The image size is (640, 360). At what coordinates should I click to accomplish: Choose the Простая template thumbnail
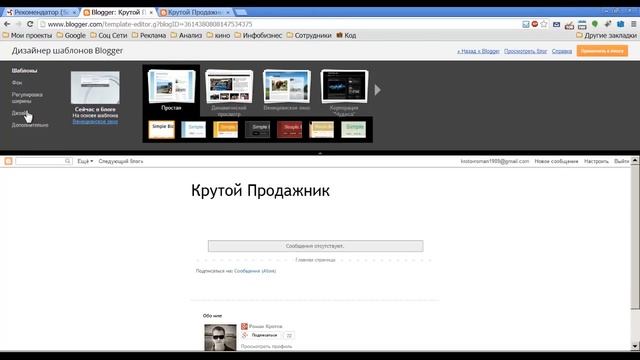tap(171, 87)
